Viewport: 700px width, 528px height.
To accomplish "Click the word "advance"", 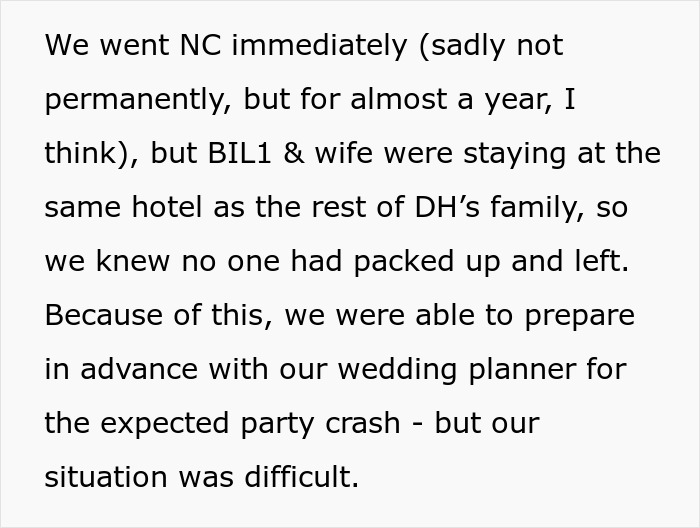I will 139,369.
